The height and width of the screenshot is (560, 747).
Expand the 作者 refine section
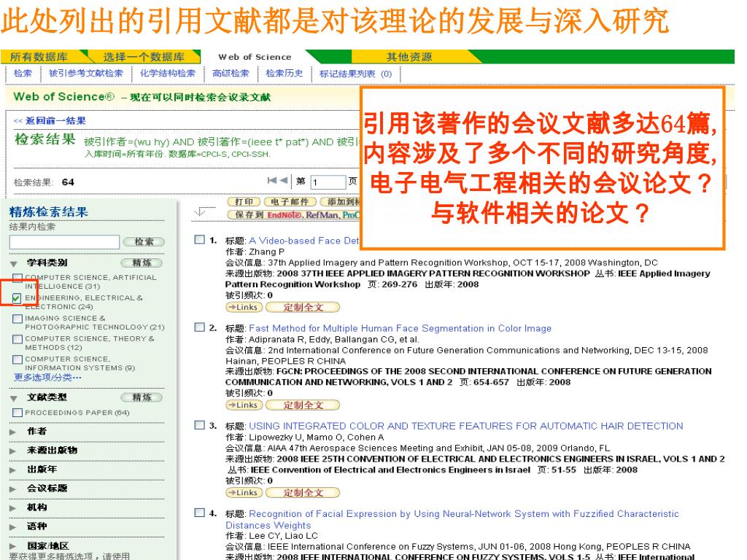(13, 432)
